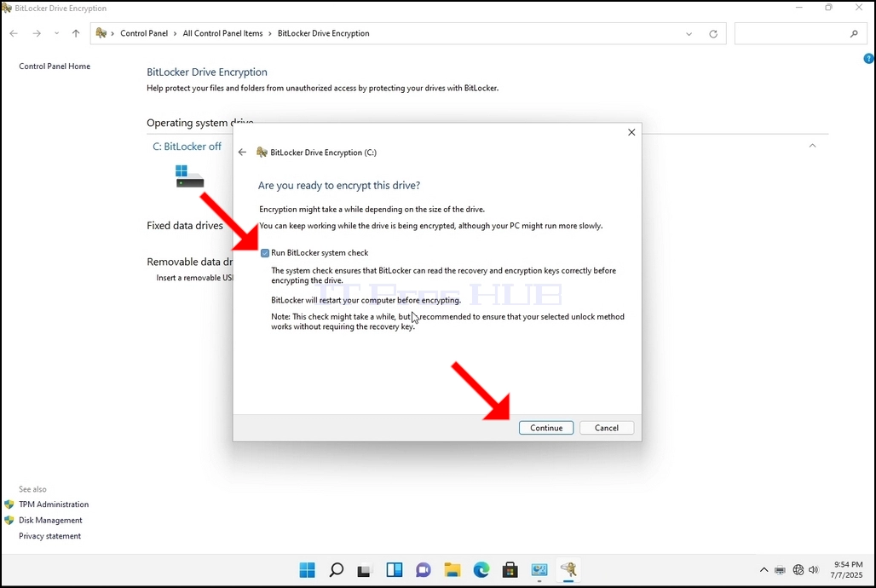The image size is (876, 588).
Task: Click the Continue button
Action: tap(546, 428)
